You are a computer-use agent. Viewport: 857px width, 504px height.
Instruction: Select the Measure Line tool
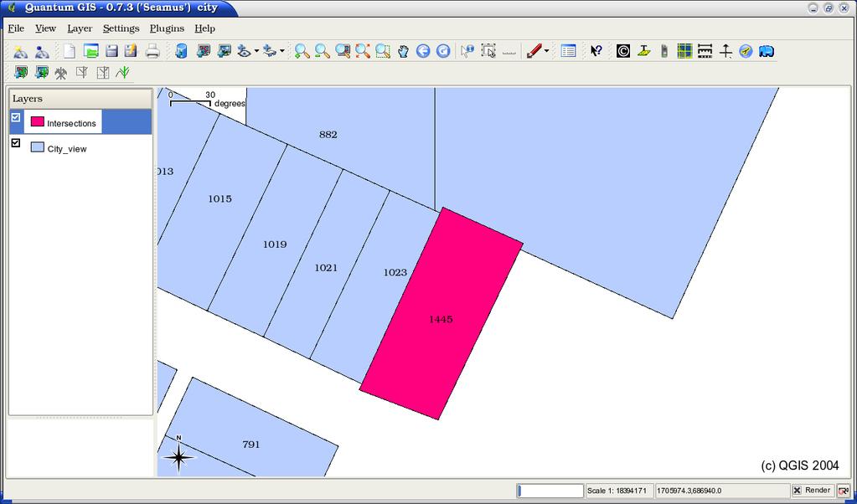point(509,53)
